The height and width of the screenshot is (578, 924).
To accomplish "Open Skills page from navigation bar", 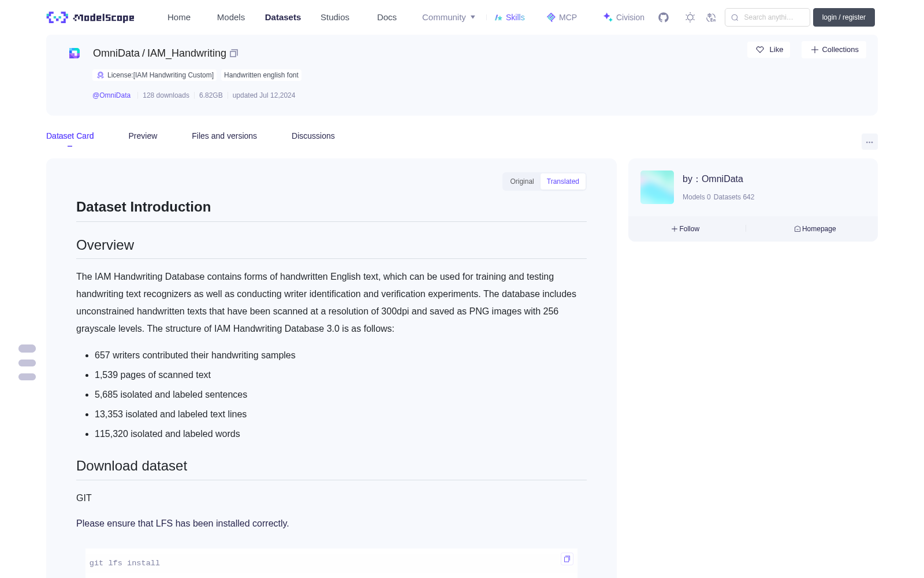I will click(x=510, y=17).
